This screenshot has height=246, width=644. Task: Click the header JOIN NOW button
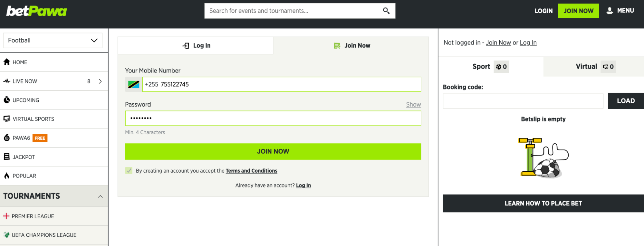[x=578, y=11]
